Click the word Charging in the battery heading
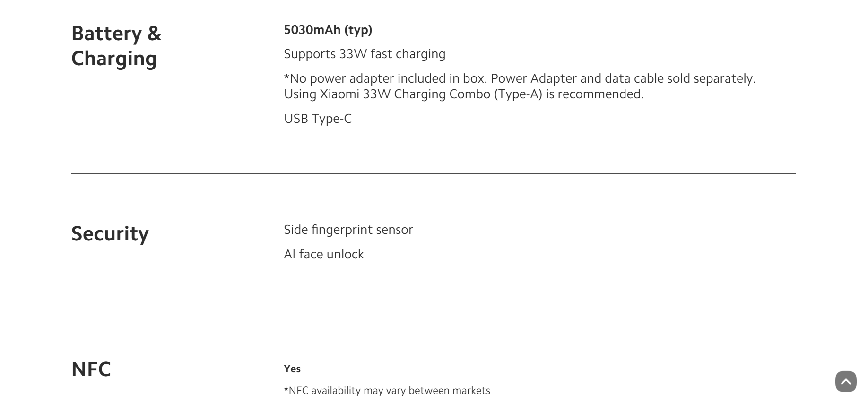The width and height of the screenshot is (868, 403). 114,59
